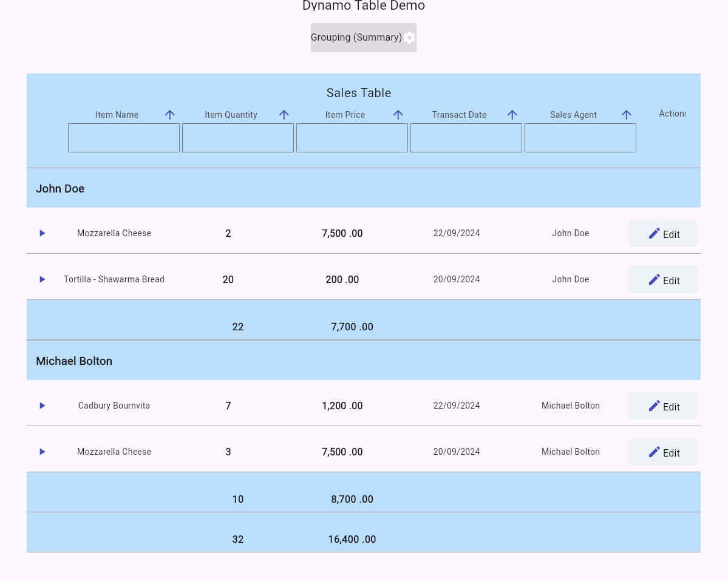Focus the Item Quantity filter field

tap(238, 138)
